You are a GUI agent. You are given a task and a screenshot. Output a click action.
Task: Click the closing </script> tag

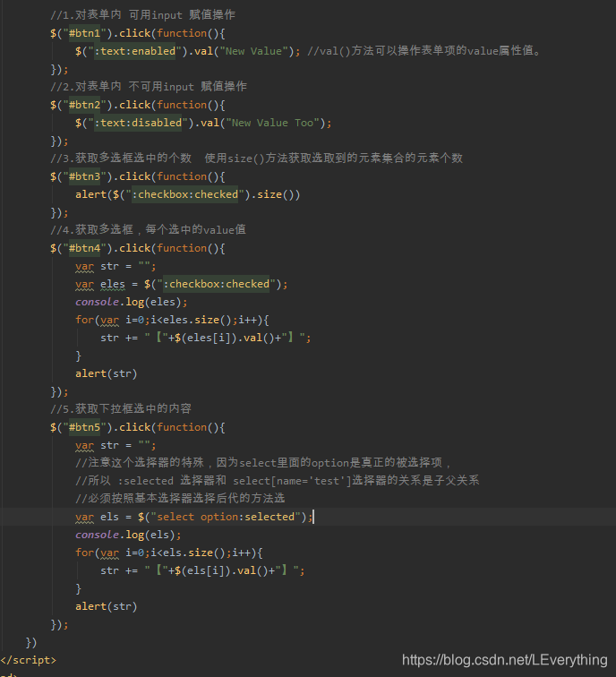point(28,660)
